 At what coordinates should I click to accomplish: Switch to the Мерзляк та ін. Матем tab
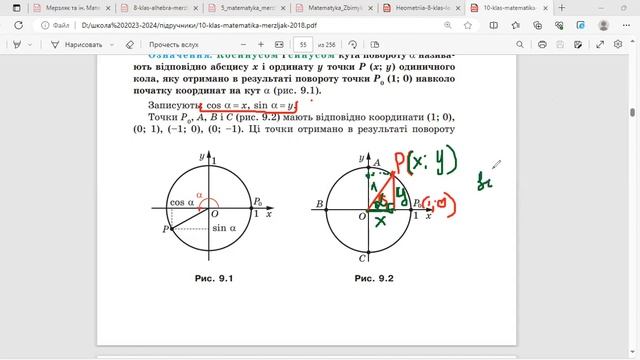pos(72,8)
